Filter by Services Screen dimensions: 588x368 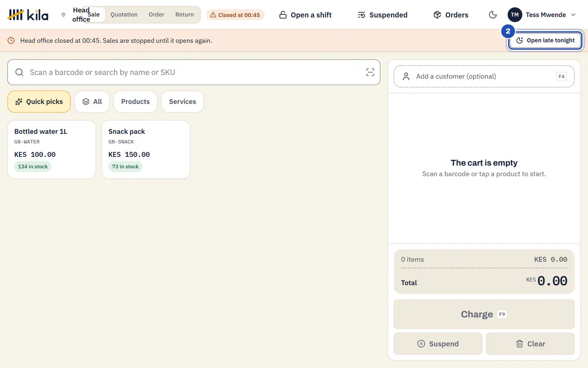182,102
